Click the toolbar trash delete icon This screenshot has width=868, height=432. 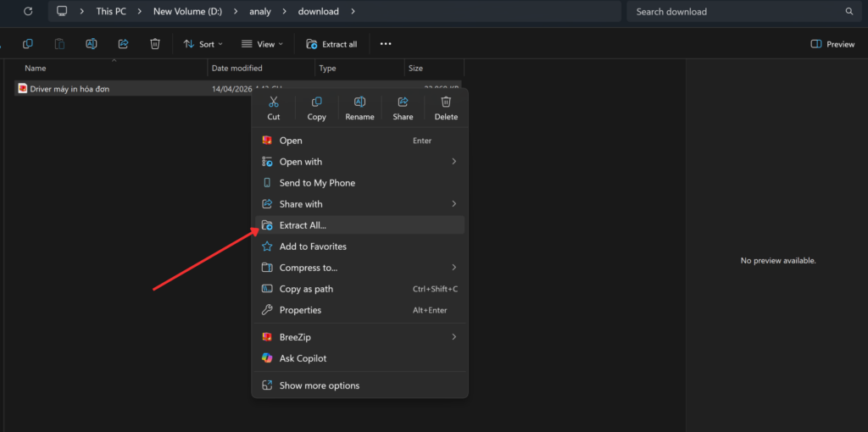155,44
